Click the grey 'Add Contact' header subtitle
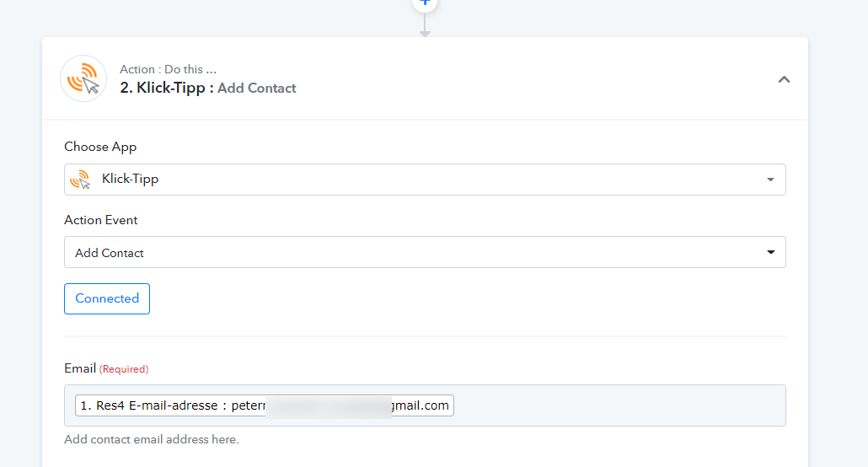868x467 pixels. coord(257,88)
